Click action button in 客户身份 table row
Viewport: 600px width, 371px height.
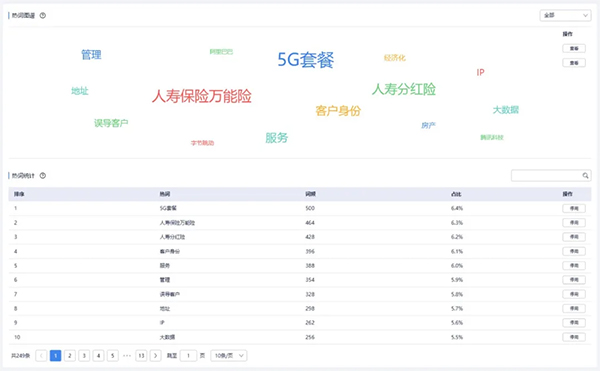574,251
